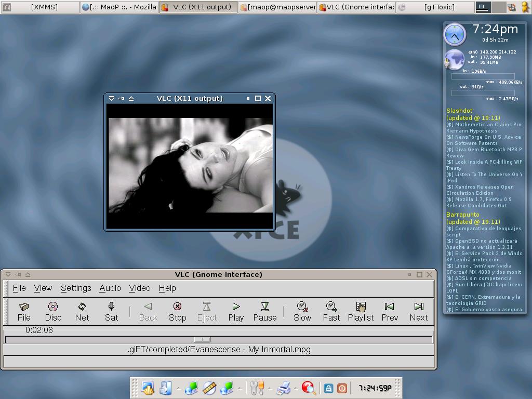Launch the film reel media player icon
Screen dimensions: 532x399
(x=209, y=388)
